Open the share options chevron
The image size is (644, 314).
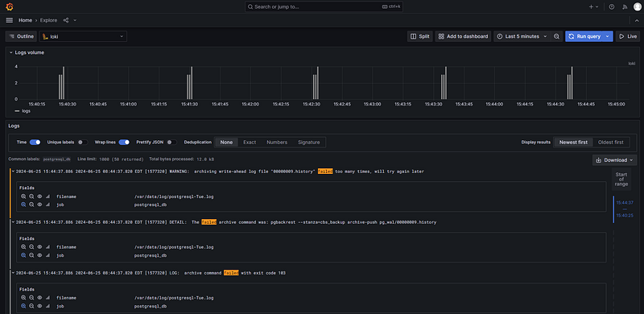point(75,20)
